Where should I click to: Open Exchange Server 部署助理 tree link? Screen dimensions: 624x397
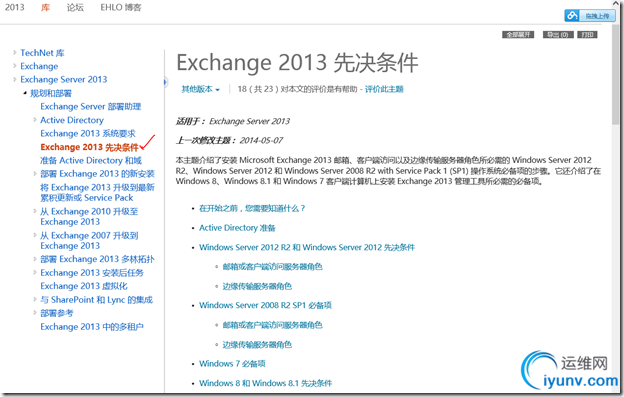coord(91,106)
